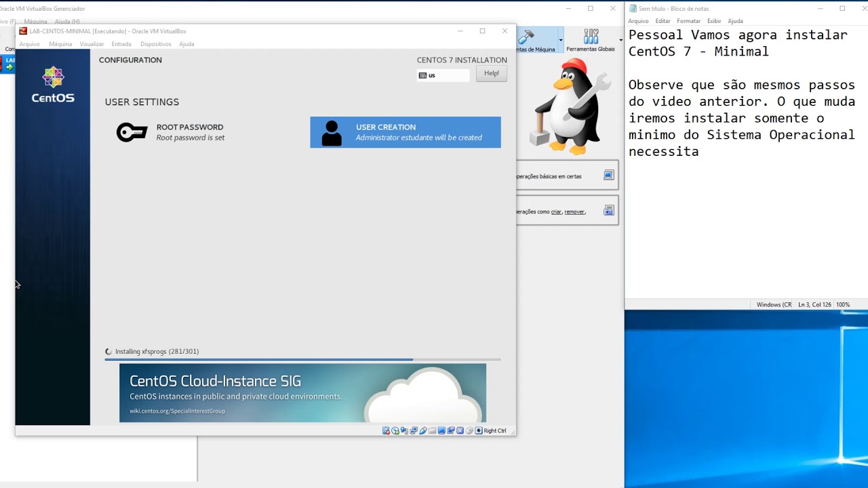Open Visualizar menu in the VM window

pos(92,44)
